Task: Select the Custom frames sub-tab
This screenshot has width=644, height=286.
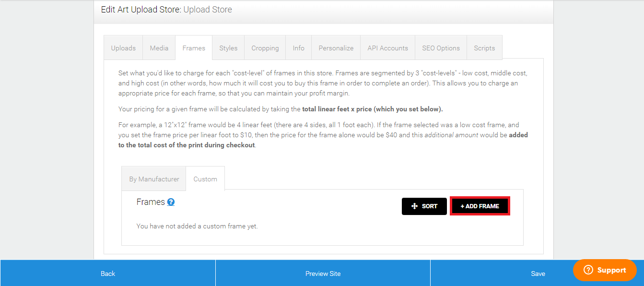Action: [205, 179]
